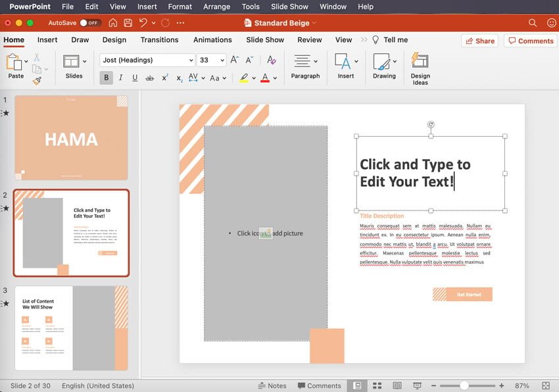559x392 pixels.
Task: Toggle the AutoSave switch
Action: [89, 23]
